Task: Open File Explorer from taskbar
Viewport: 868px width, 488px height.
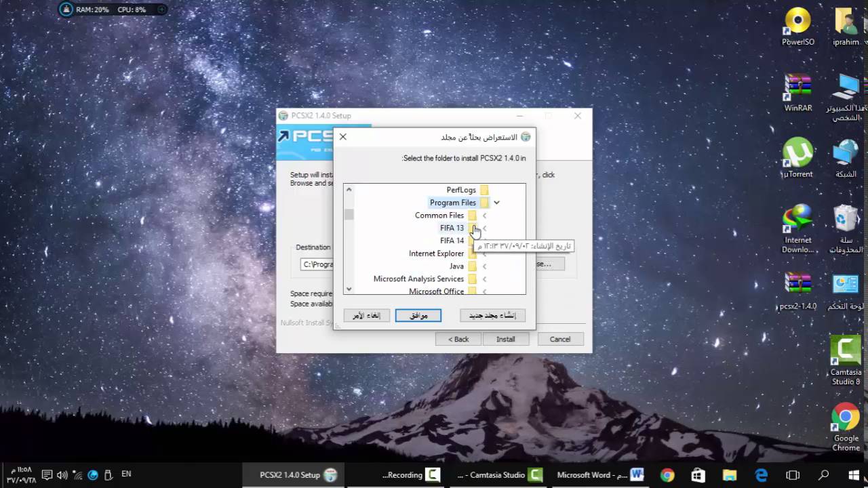Action: click(730, 475)
